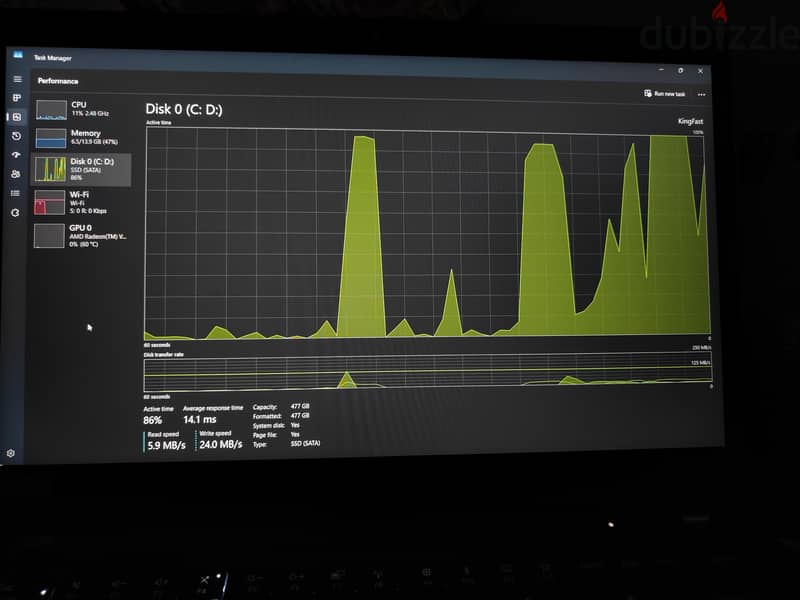Open the App history page icon
This screenshot has height=600, width=800.
[16, 136]
